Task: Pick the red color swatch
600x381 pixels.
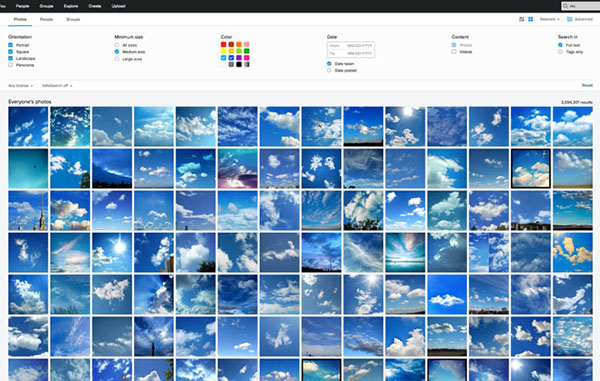Action: [223, 44]
